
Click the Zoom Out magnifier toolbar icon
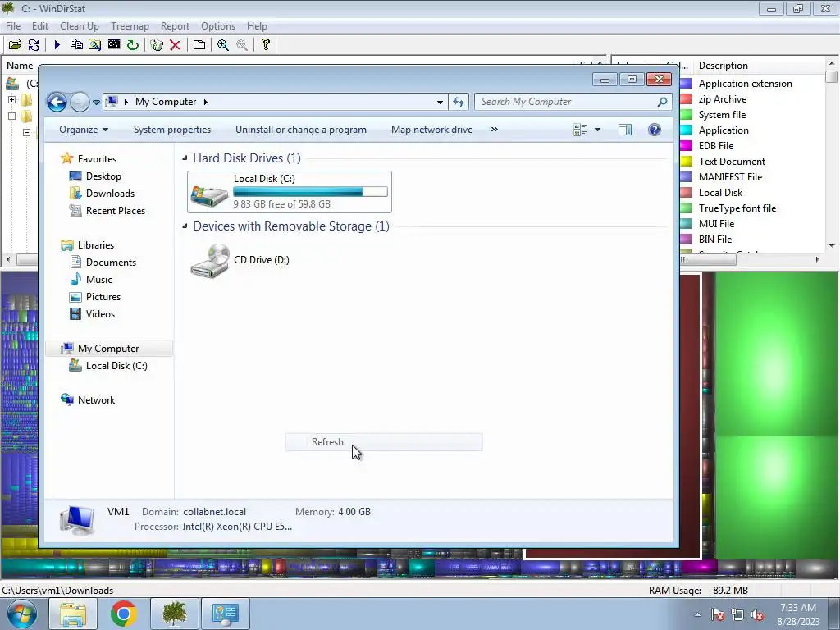(x=242, y=44)
